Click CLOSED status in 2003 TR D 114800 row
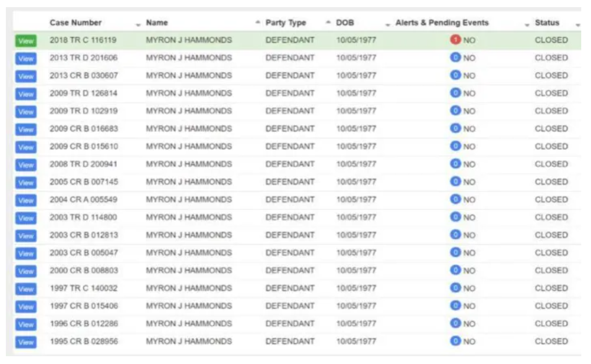Screen dimensions: 591x364 [x=551, y=217]
